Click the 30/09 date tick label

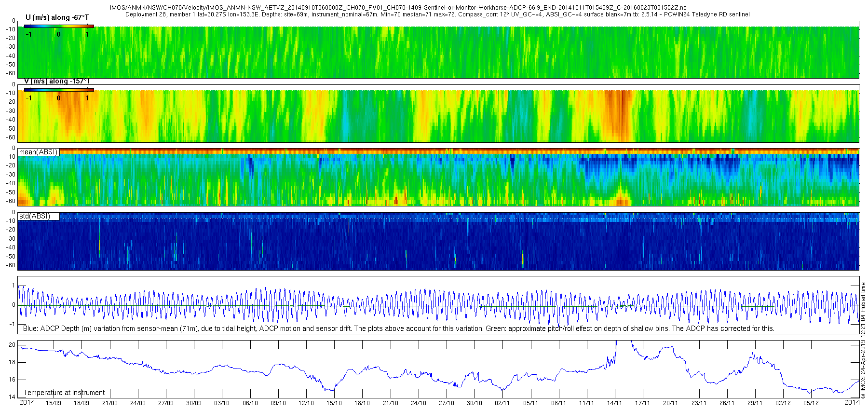tap(193, 403)
